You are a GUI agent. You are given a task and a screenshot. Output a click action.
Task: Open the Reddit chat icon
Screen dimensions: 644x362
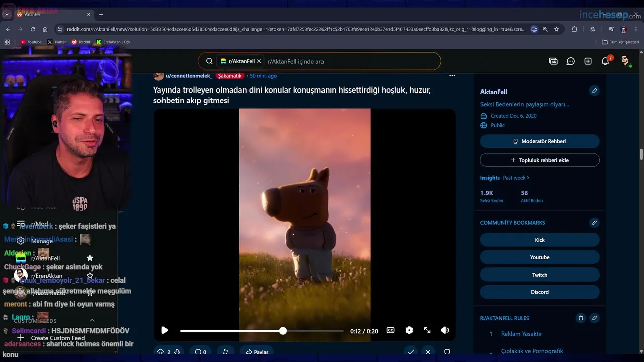click(571, 61)
